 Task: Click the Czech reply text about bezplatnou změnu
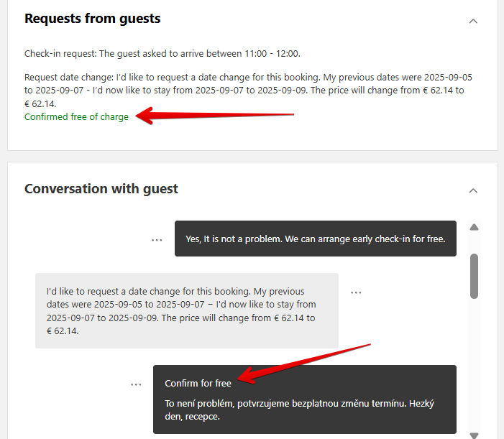tap(299, 410)
